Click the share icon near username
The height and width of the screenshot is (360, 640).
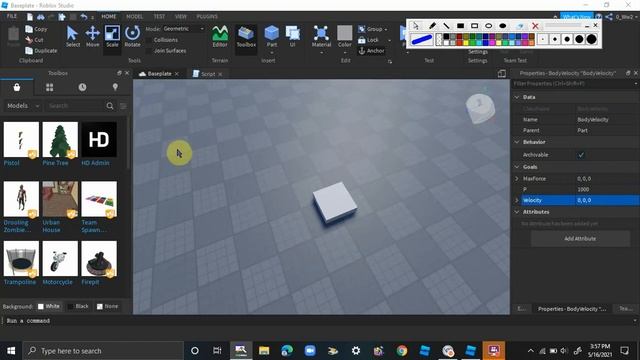point(609,17)
